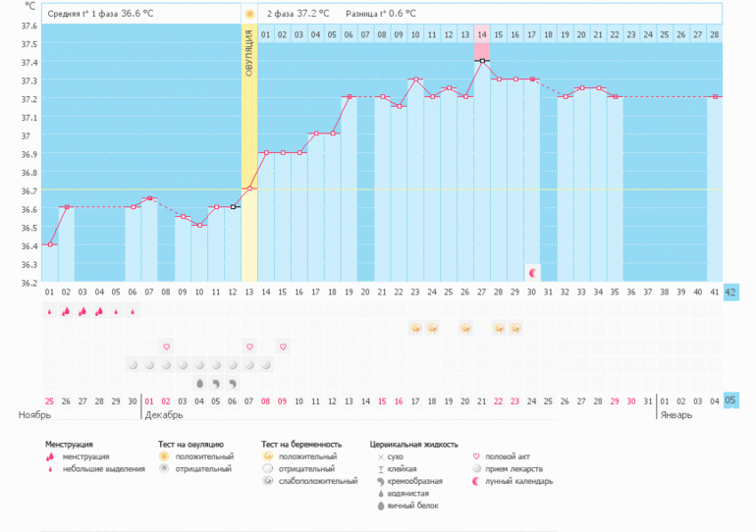Select the pink highlighted phase day 14 header
The image size is (756, 532).
[x=482, y=34]
